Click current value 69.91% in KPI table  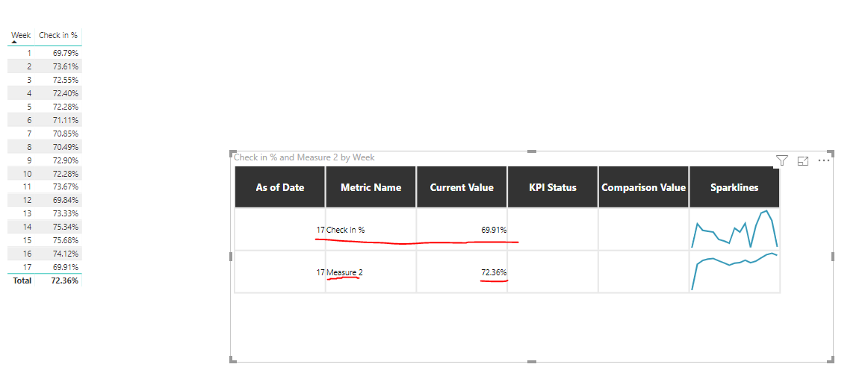coord(494,230)
